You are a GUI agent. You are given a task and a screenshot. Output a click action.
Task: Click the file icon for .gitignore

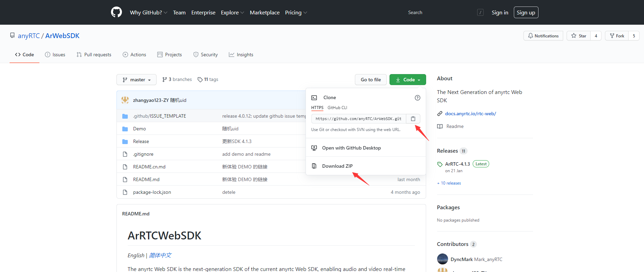coord(125,154)
